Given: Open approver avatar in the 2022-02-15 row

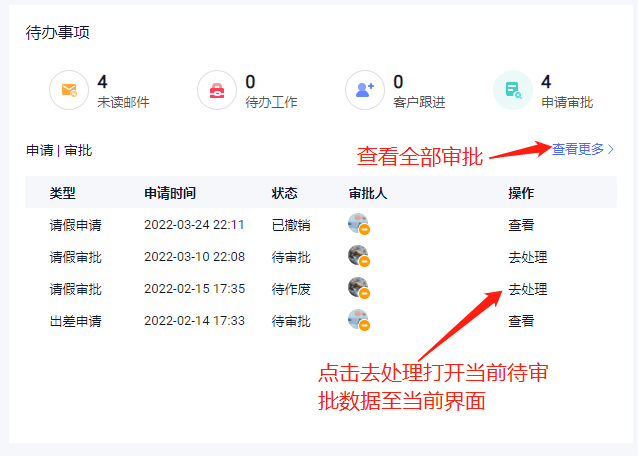Looking at the screenshot, I should (x=359, y=288).
